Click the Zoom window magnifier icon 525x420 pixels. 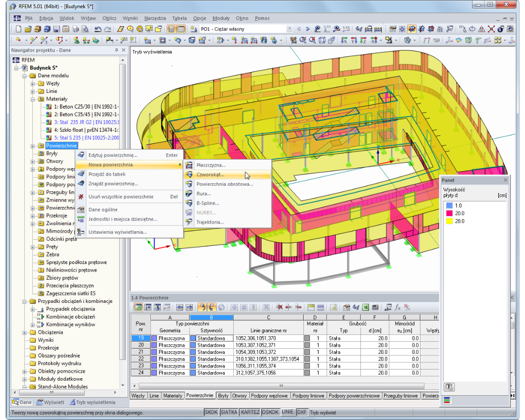[303, 40]
